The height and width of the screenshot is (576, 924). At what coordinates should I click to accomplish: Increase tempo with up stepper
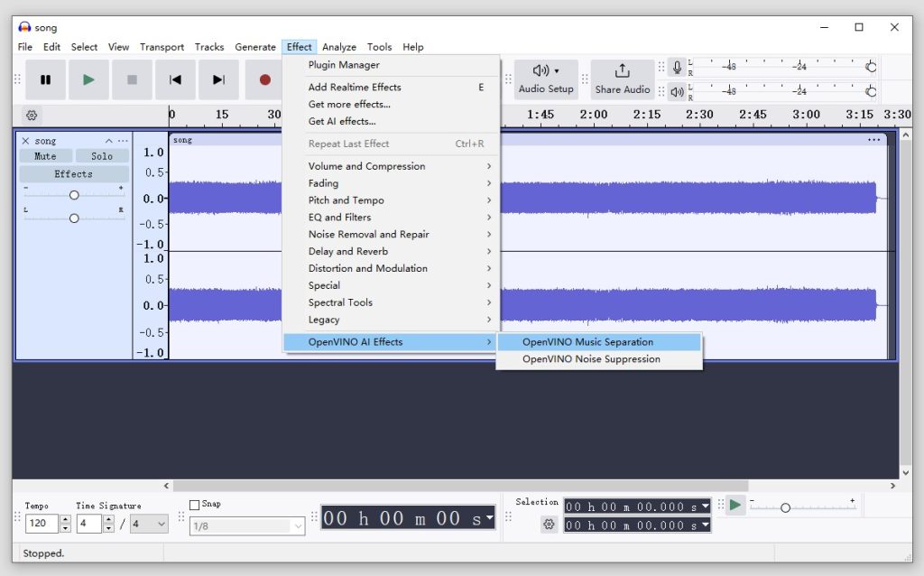tap(65, 519)
